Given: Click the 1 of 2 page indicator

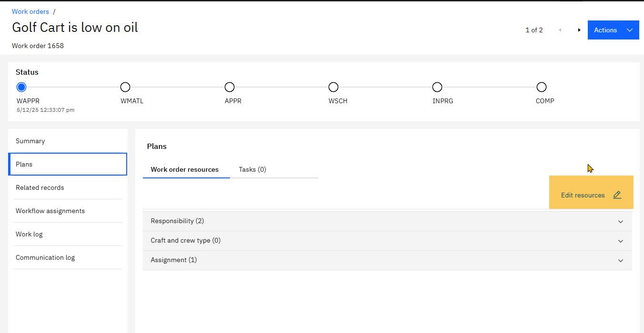Looking at the screenshot, I should [534, 30].
